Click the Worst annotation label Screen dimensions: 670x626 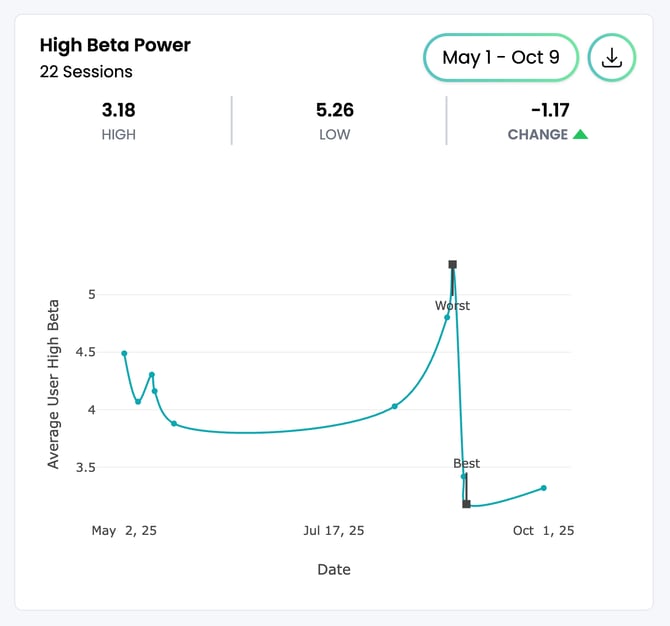[452, 306]
